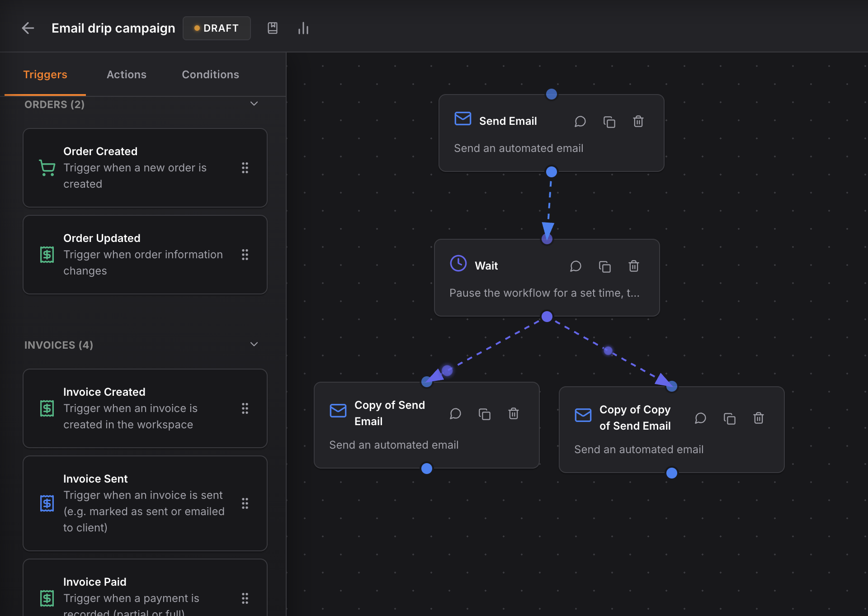Duplicate the Send Email node
Screen dimensions: 868x616
point(609,121)
